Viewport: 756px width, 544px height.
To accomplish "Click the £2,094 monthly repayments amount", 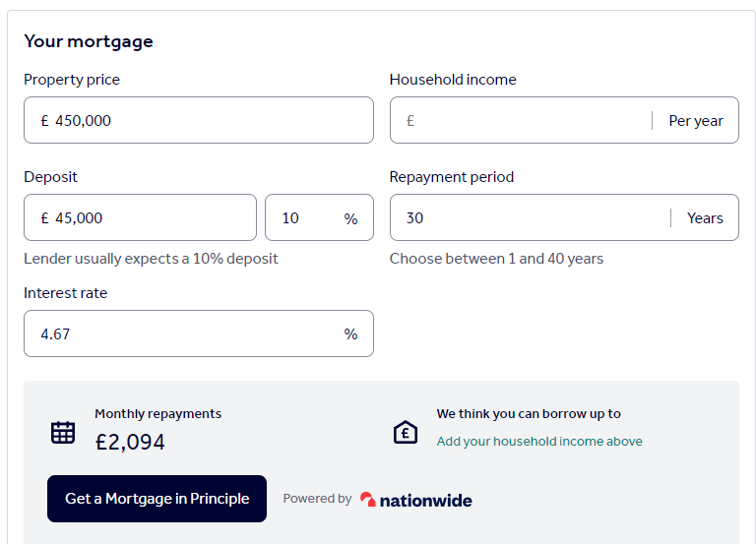I will tap(130, 443).
